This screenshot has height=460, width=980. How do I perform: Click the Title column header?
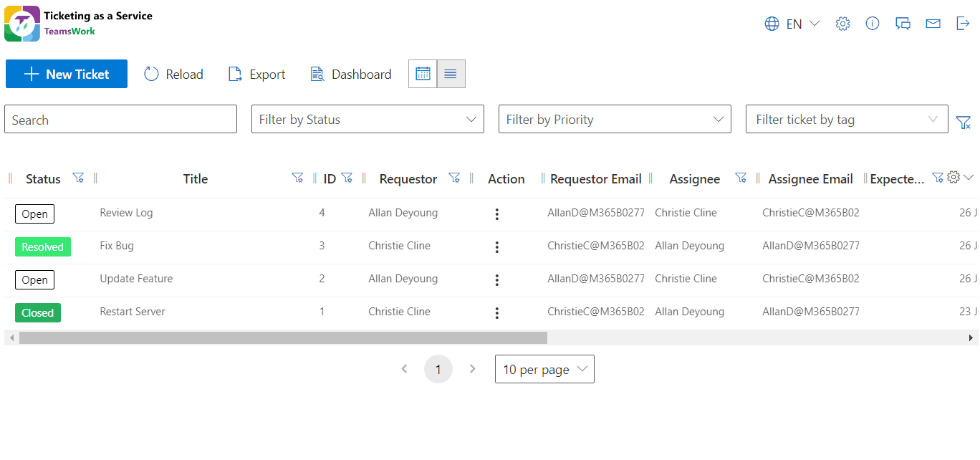[196, 179]
